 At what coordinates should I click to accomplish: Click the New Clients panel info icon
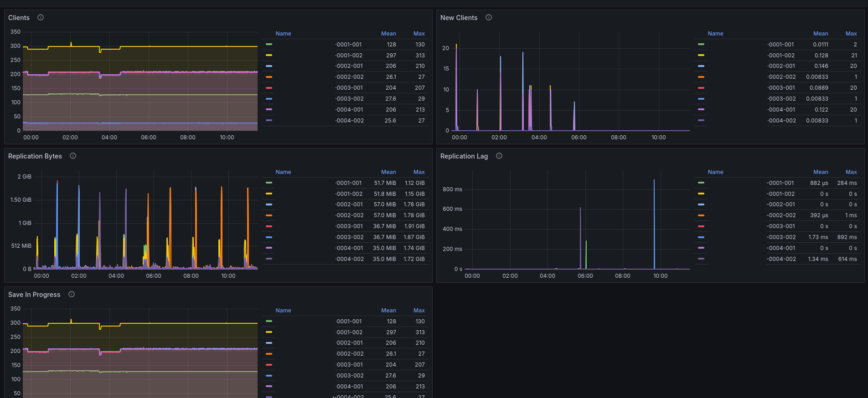pyautogui.click(x=489, y=17)
